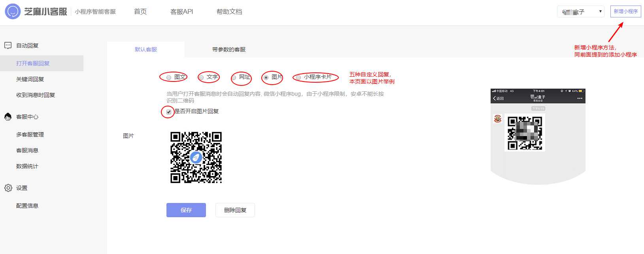644x254 pixels.
Task: Select the 小程序卡片 radio option
Action: 298,78
